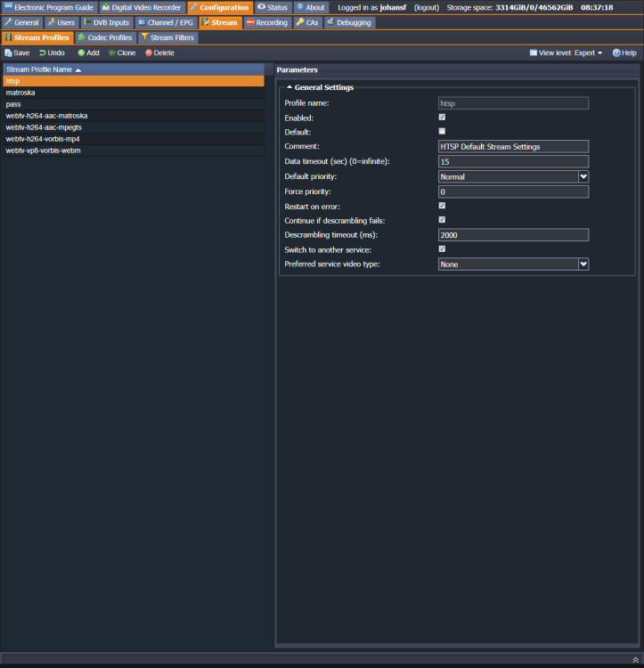The image size is (644, 668).
Task: Collapse the General Settings section
Action: click(289, 87)
